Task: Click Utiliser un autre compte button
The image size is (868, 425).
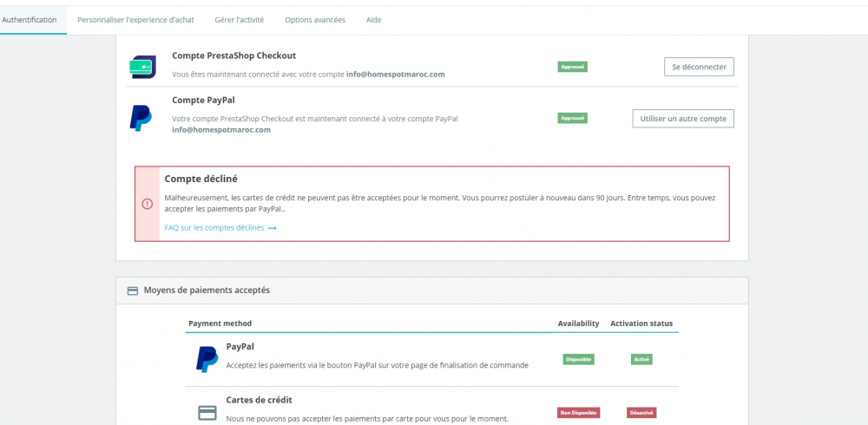Action: pos(683,118)
